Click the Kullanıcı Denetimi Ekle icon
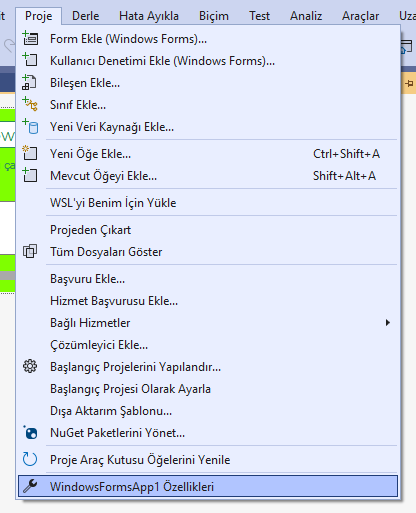 [x=30, y=60]
